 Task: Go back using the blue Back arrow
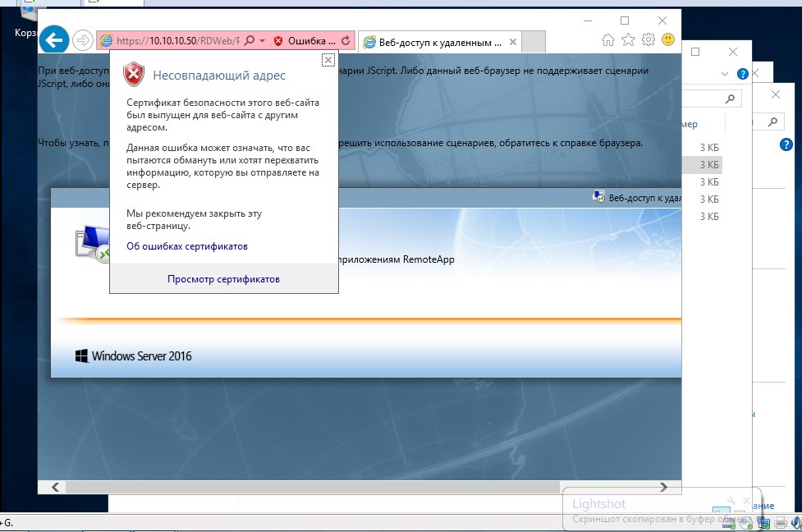(x=54, y=40)
